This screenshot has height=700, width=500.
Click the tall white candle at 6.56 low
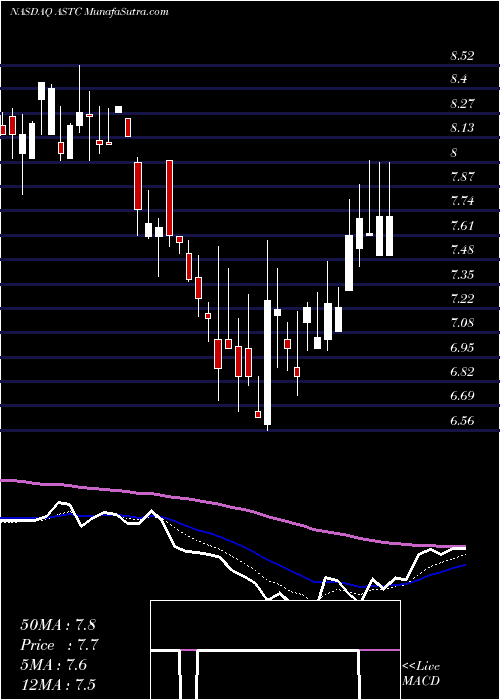[x=267, y=362]
